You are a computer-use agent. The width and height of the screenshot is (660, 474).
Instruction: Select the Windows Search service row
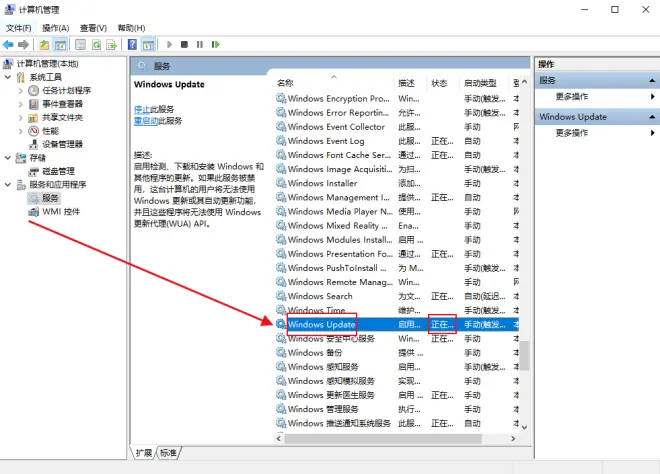[397, 296]
